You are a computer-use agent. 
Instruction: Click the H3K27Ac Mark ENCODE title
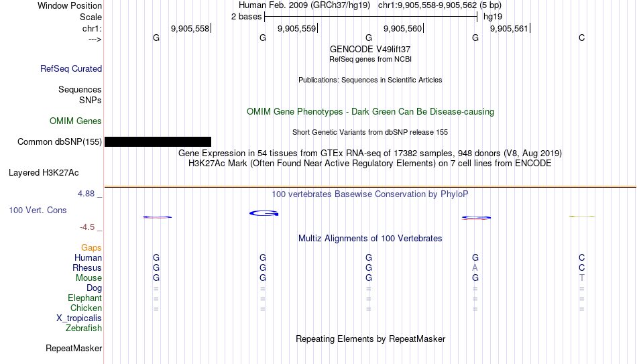point(370,164)
